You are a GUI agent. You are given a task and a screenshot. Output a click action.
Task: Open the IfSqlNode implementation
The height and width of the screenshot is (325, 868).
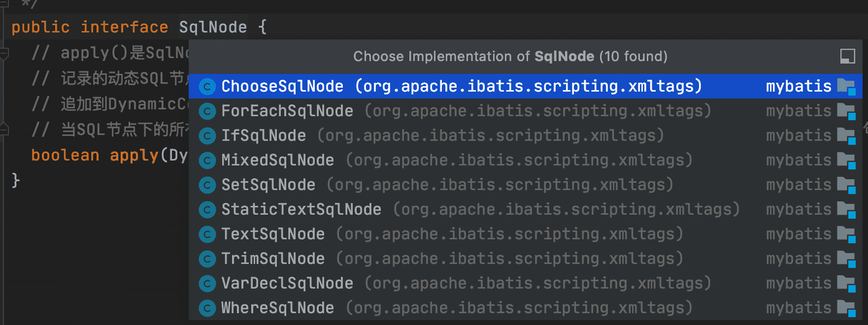pyautogui.click(x=264, y=135)
